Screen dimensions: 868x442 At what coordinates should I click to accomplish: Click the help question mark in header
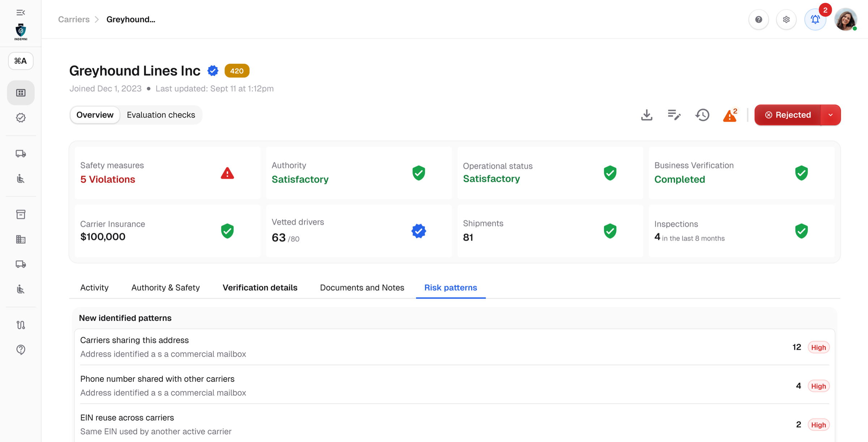759,20
